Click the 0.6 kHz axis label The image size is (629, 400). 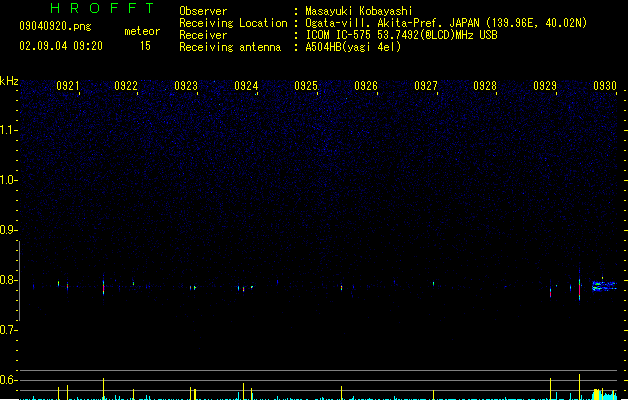(x=8, y=380)
